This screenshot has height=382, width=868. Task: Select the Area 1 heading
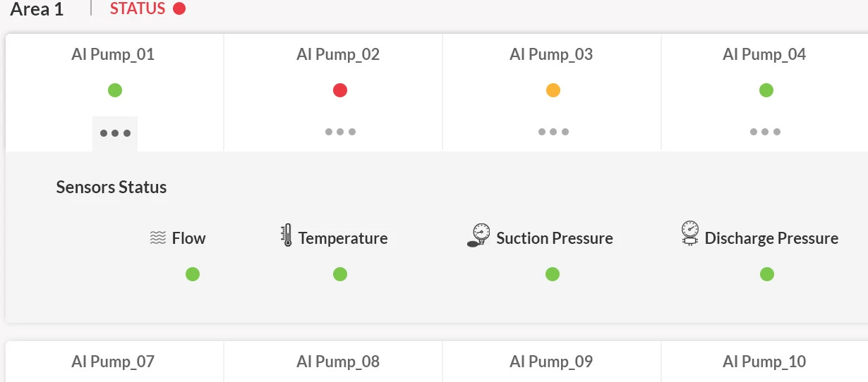37,9
